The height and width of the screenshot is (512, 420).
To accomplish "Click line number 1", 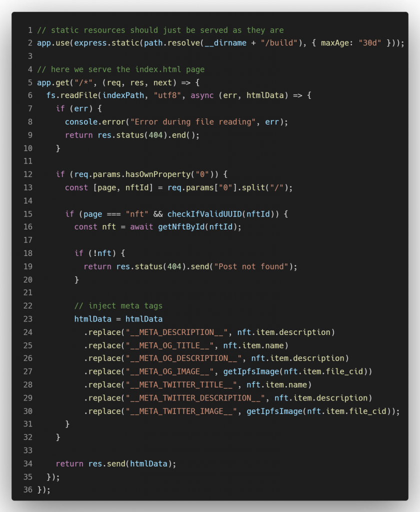I will (x=30, y=30).
